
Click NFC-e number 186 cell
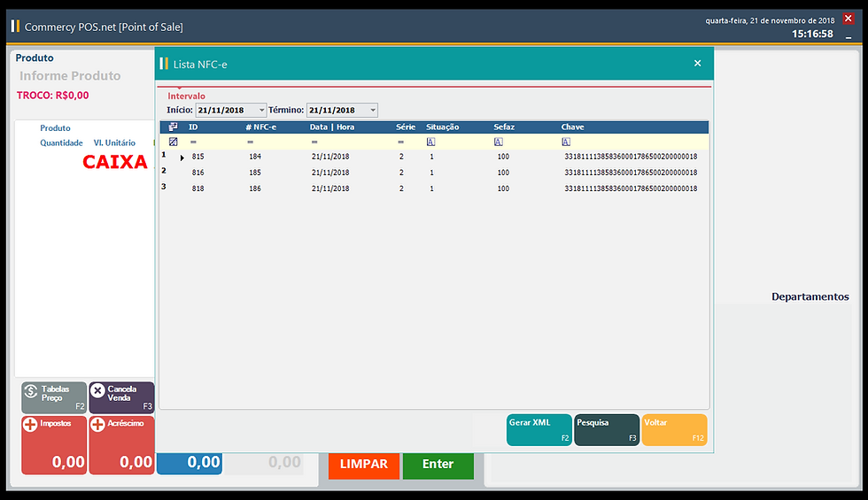click(x=255, y=188)
